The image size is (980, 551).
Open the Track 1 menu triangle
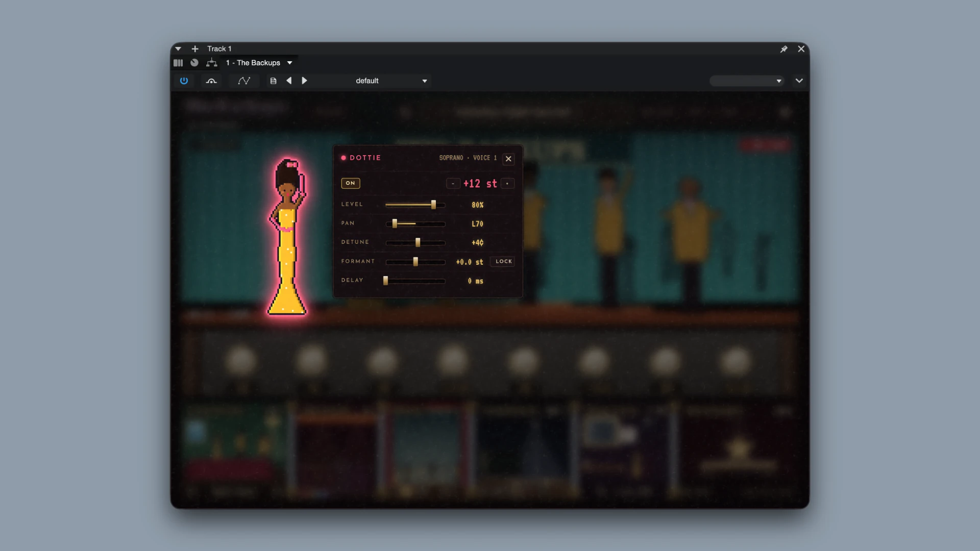178,49
